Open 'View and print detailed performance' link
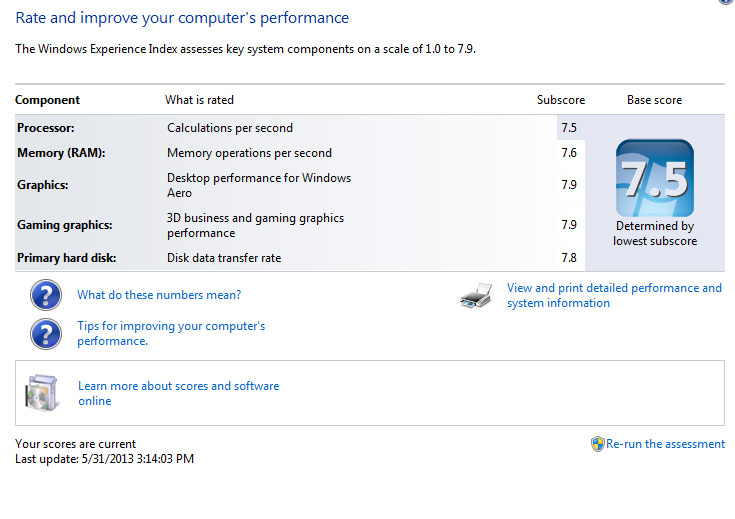Screen dimensions: 735x519 click(614, 295)
